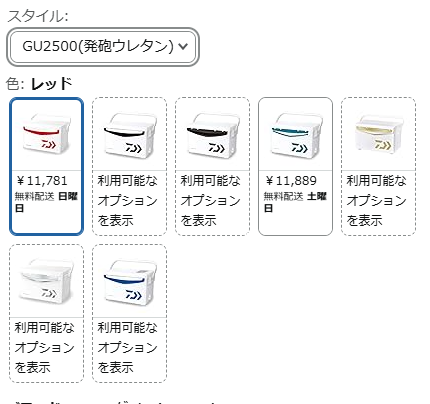The width and height of the screenshot is (430, 404).
Task: Show available options under the gold cooler
Action: tap(377, 200)
